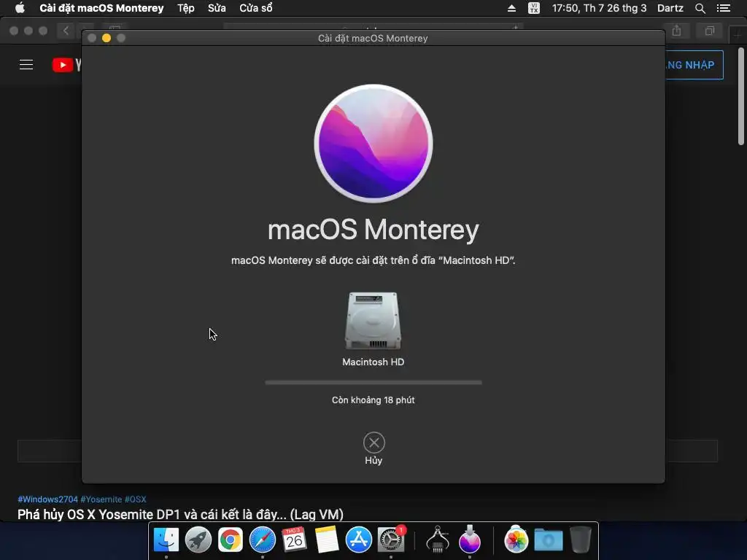Image resolution: width=747 pixels, height=560 pixels.
Task: Open Spotlight search magnifier
Action: tap(700, 8)
